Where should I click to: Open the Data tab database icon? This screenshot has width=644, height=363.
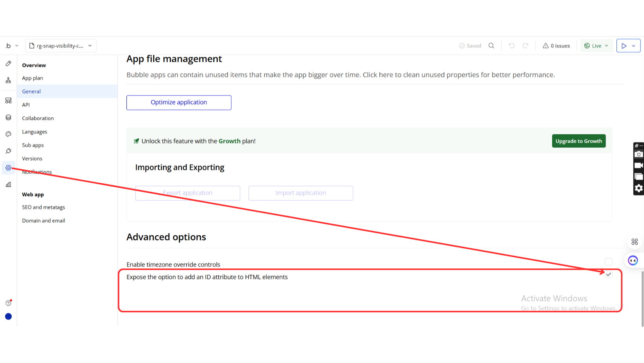pyautogui.click(x=8, y=117)
